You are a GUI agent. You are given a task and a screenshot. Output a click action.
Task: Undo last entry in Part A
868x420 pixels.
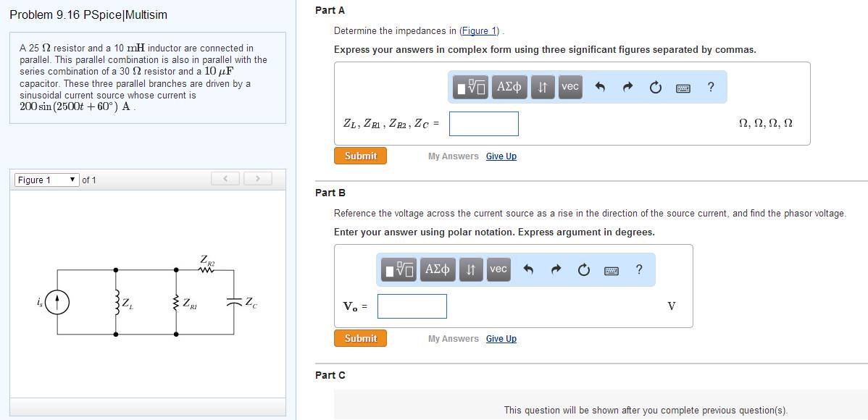[x=600, y=88]
